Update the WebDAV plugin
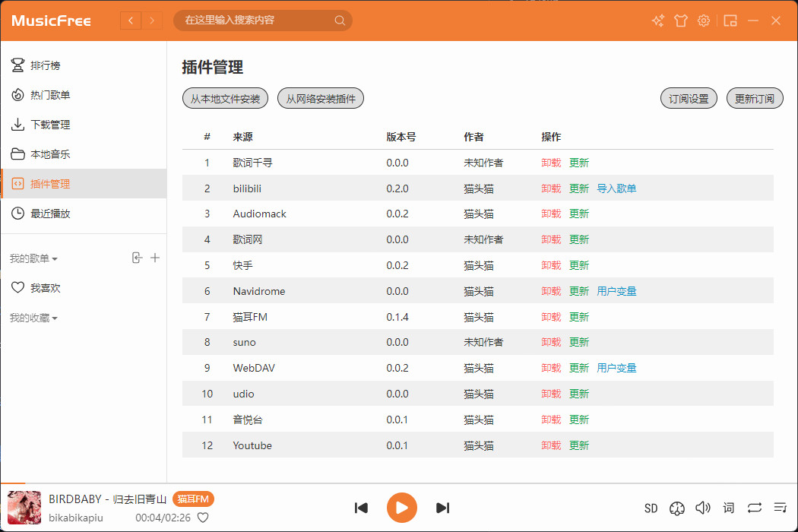Screen dimensions: 798x532 [x=579, y=368]
